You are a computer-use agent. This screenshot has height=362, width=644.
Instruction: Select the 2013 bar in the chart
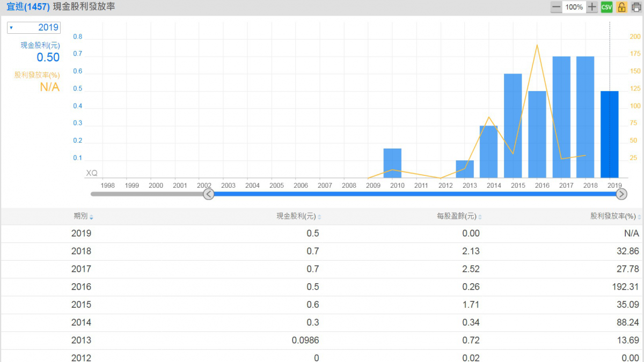tap(465, 169)
